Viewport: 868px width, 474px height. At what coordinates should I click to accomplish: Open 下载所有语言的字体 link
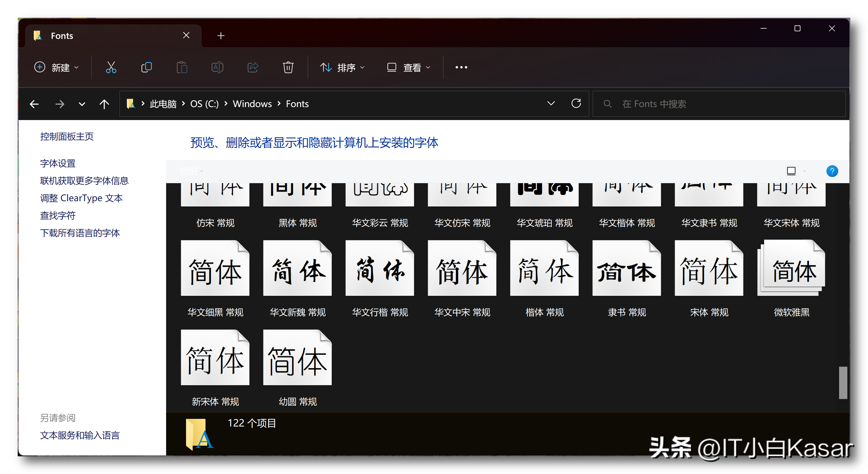[x=80, y=233]
